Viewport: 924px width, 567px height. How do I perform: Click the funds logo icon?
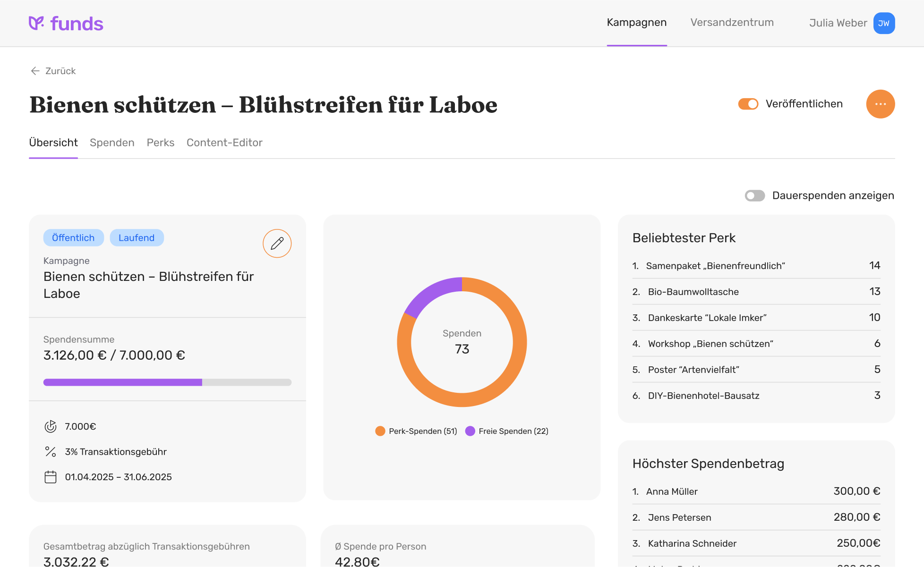[36, 23]
